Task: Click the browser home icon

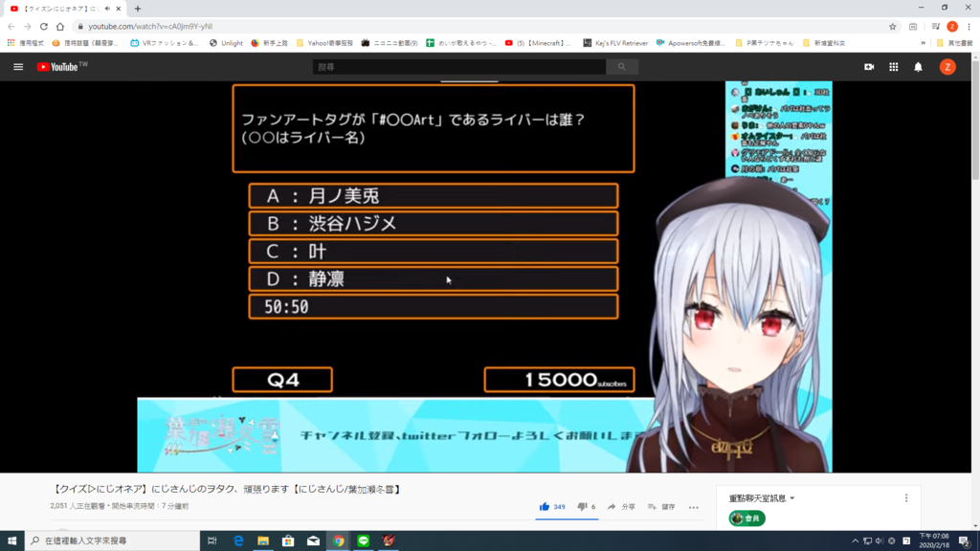Action: coord(60,26)
